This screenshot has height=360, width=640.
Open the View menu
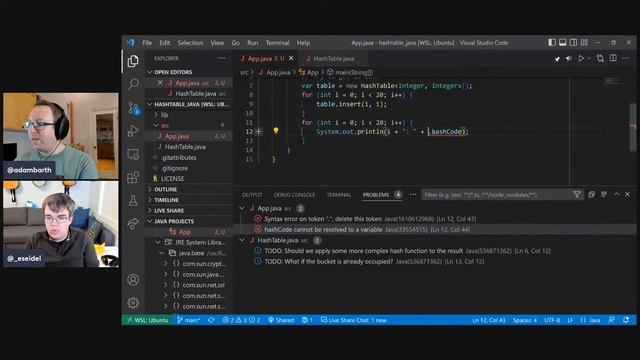(x=217, y=43)
